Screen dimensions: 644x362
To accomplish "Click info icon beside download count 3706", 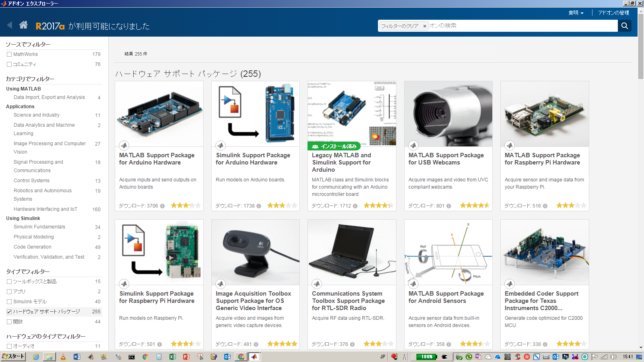I will click(x=162, y=206).
